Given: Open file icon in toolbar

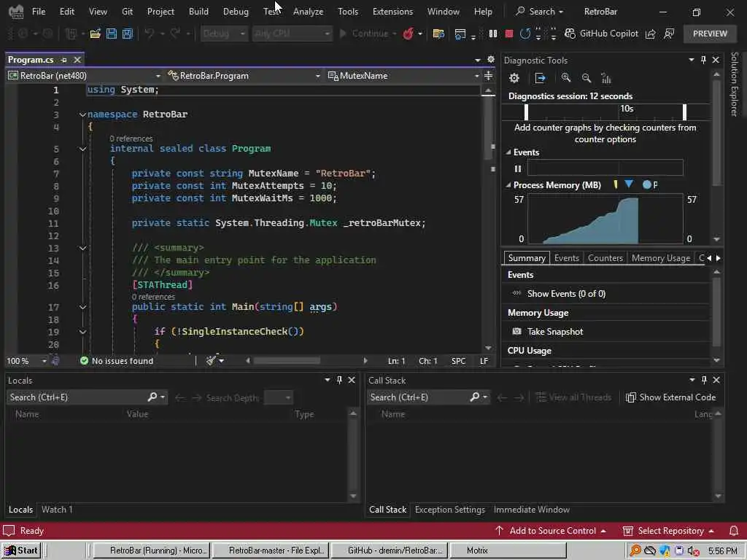Looking at the screenshot, I should click(x=96, y=34).
